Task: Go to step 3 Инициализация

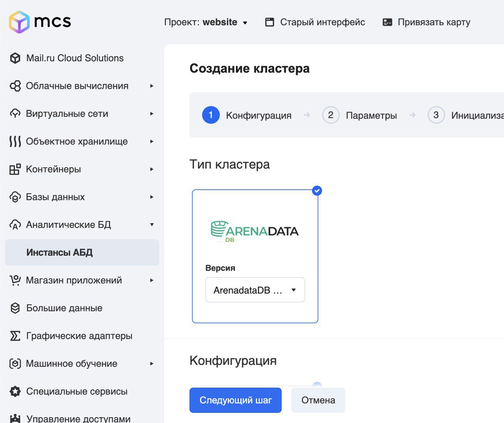Action: coord(466,115)
